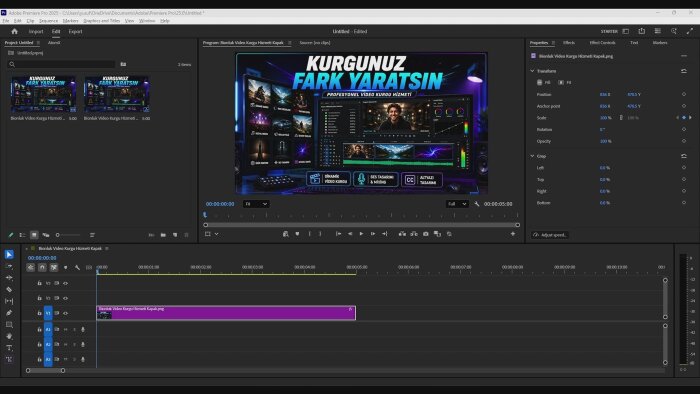Open Project panel menu

38,43
